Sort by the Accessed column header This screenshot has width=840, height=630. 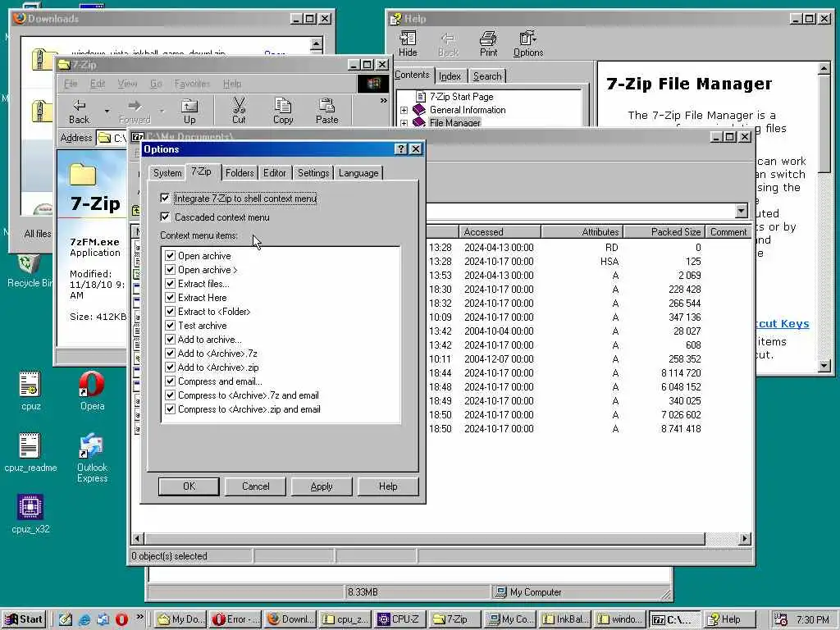pyautogui.click(x=500, y=232)
